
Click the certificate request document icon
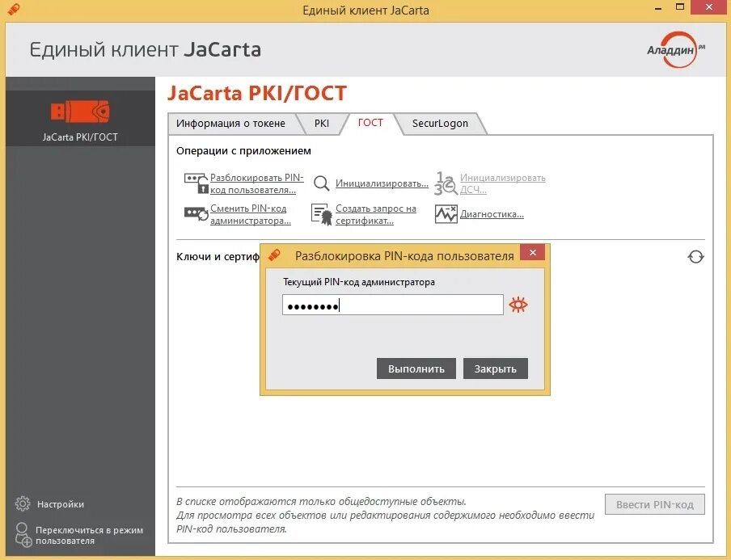tap(321, 214)
